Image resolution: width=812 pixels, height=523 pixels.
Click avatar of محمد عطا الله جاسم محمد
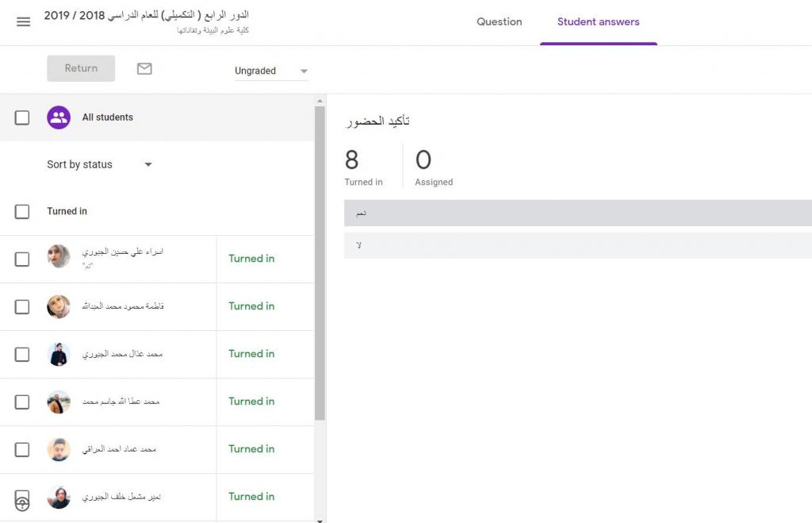59,402
